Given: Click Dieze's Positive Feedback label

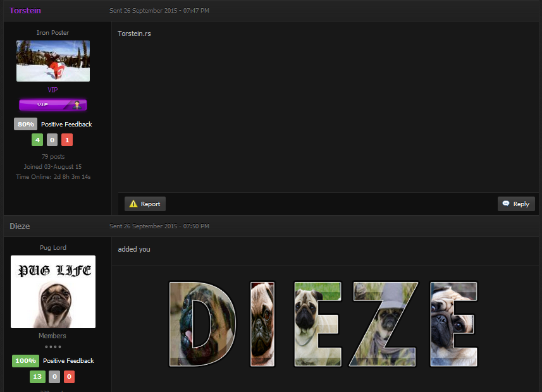Looking at the screenshot, I should (68, 361).
